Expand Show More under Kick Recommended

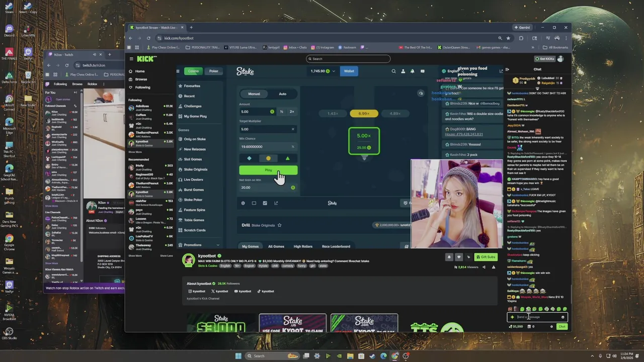(x=135, y=256)
